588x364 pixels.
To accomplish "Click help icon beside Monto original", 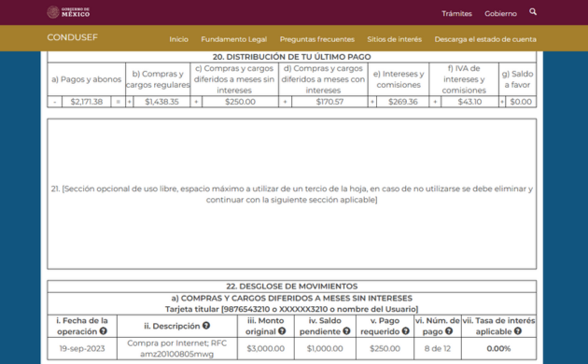I will click(x=282, y=331).
